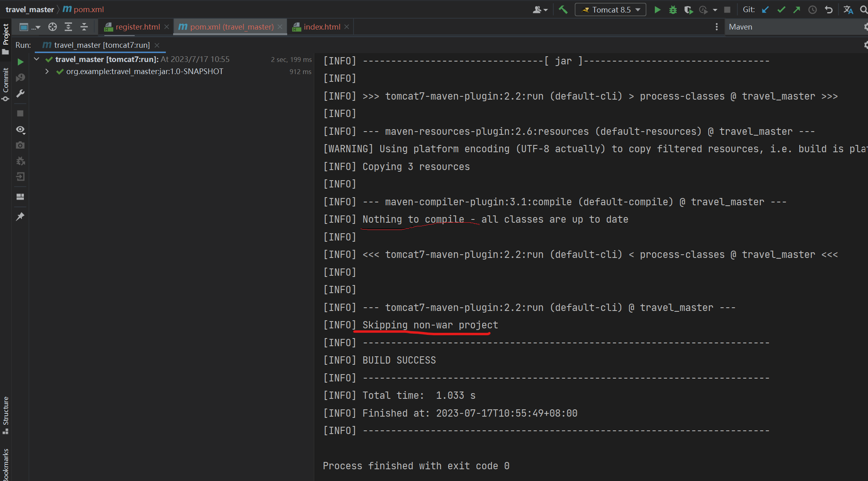The height and width of the screenshot is (481, 868).
Task: Click the Git push arrow icon
Action: (x=796, y=10)
